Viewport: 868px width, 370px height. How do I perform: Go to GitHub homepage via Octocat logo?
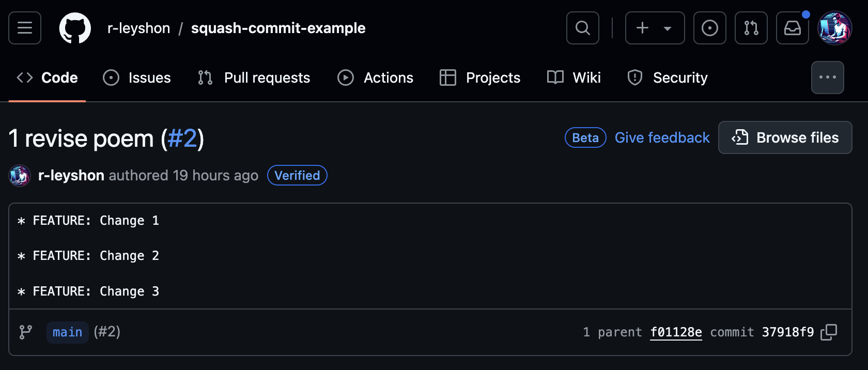tap(75, 28)
